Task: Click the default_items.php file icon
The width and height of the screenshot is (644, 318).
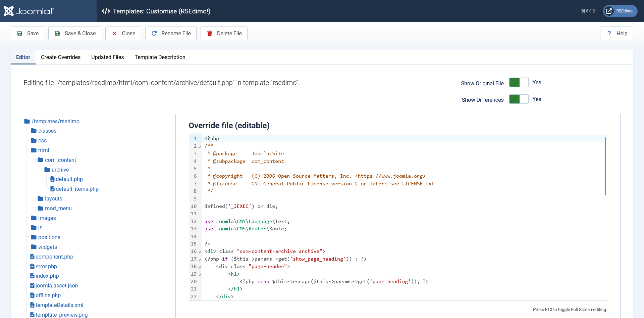Action: [x=52, y=189]
